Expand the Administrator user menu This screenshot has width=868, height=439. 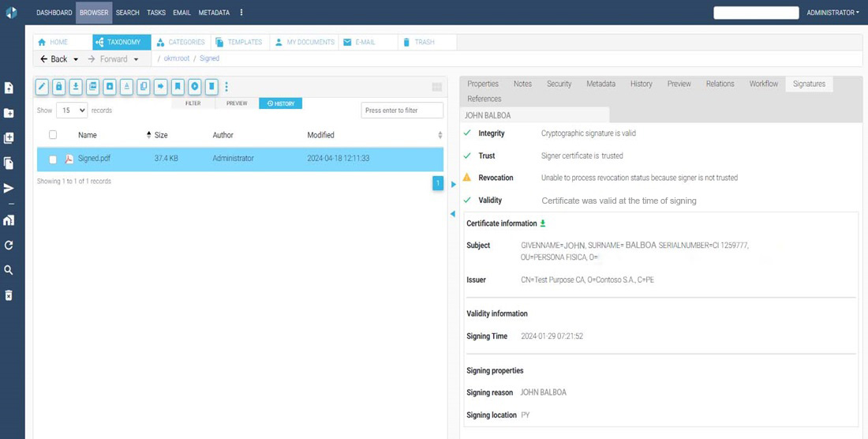point(832,13)
